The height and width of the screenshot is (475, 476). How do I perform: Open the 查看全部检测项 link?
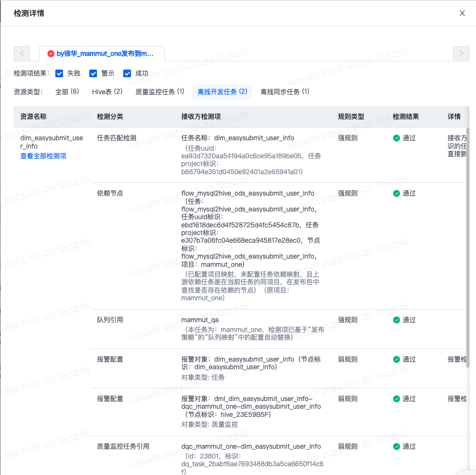[x=43, y=156]
